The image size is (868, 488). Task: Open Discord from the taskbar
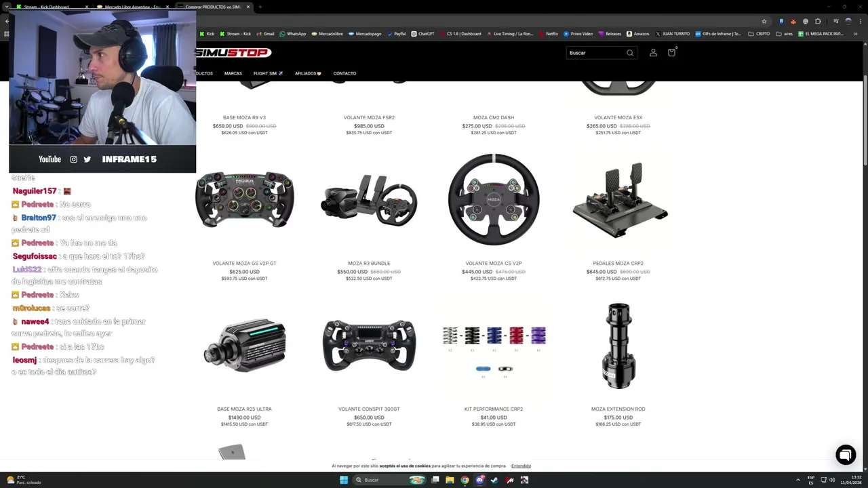[479, 480]
